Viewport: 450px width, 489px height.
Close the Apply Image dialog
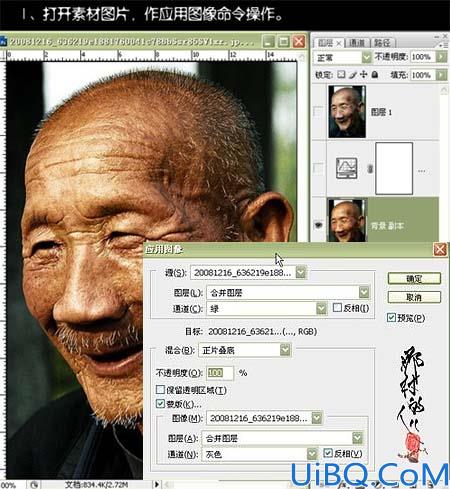440,249
